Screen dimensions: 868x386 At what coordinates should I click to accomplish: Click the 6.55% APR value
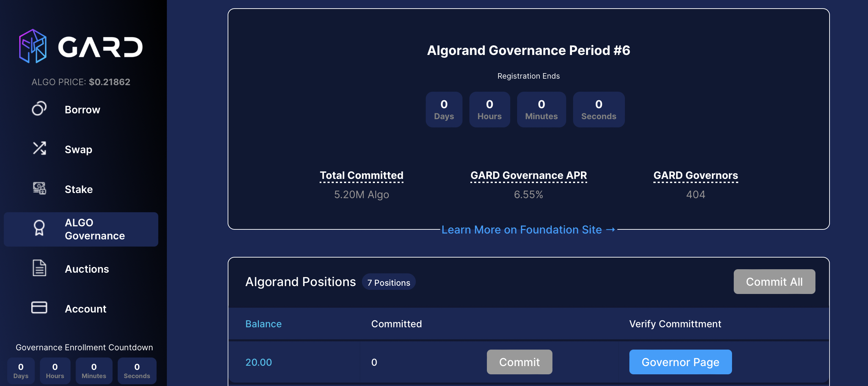528,194
